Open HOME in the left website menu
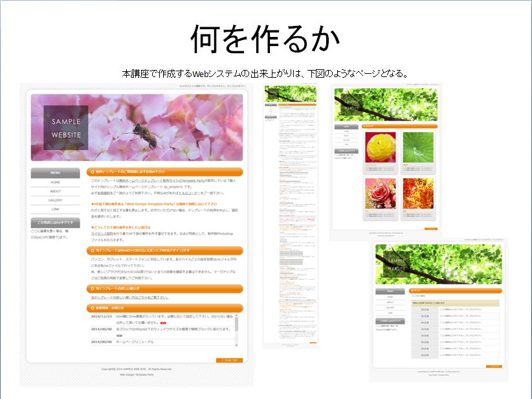 (x=56, y=183)
